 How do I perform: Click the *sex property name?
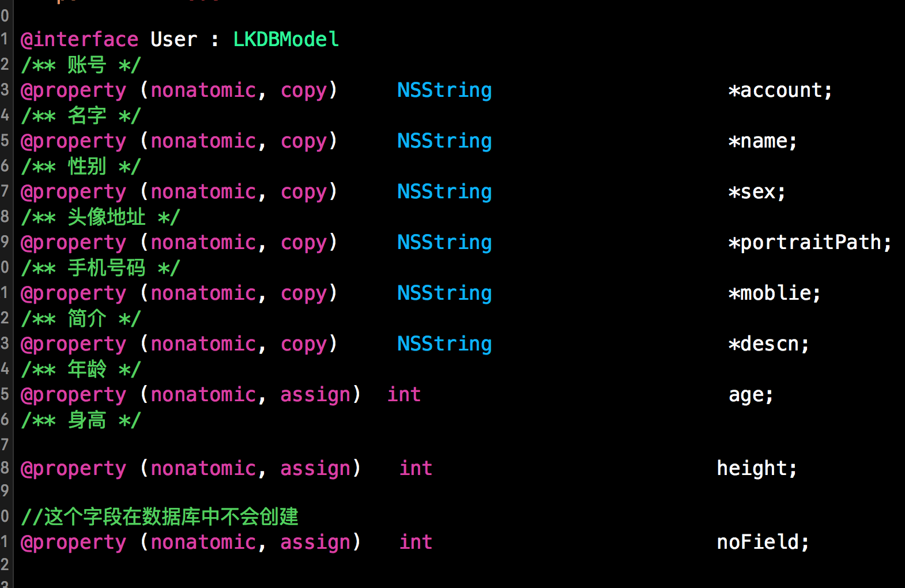(757, 191)
